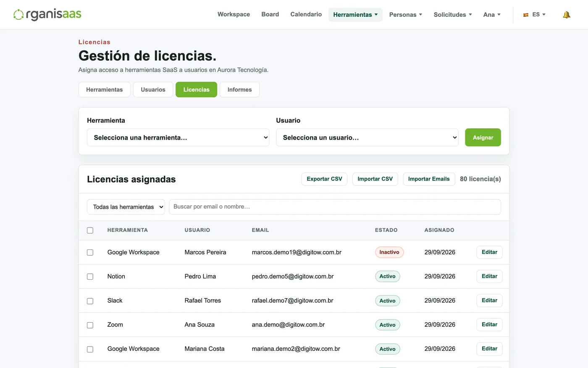Tick the select-all checkbox in table header
Viewport: 588px width, 368px height.
point(90,230)
